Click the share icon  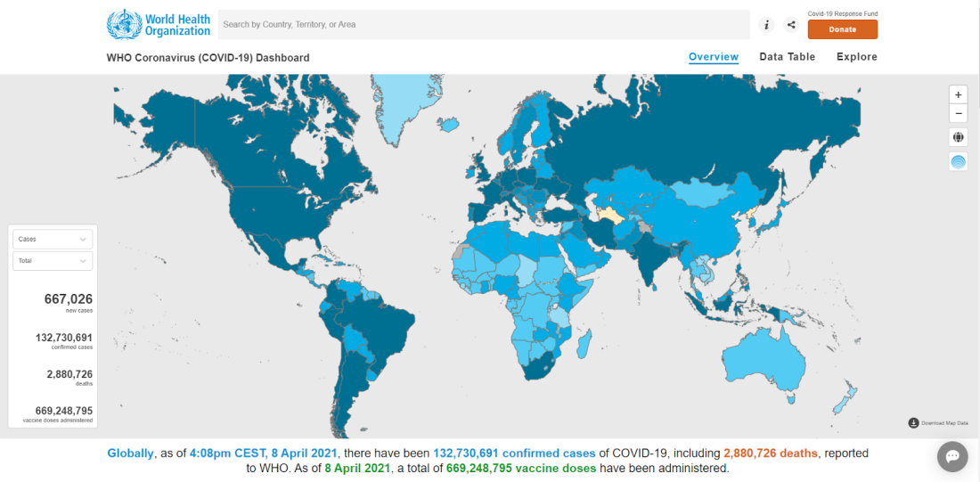tap(790, 25)
